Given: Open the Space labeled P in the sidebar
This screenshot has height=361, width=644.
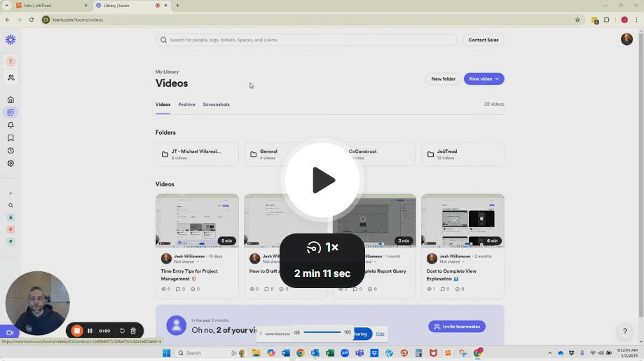Looking at the screenshot, I should (11, 242).
